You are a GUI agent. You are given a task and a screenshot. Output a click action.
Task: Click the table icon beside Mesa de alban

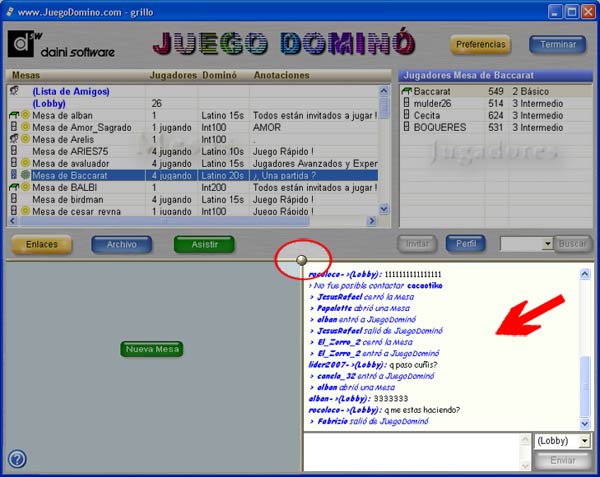pos(14,115)
